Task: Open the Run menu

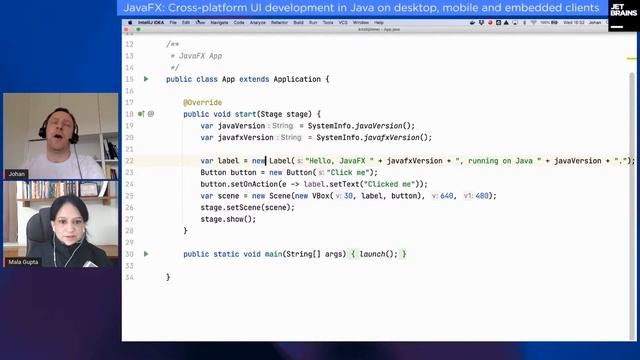Action: (313, 23)
